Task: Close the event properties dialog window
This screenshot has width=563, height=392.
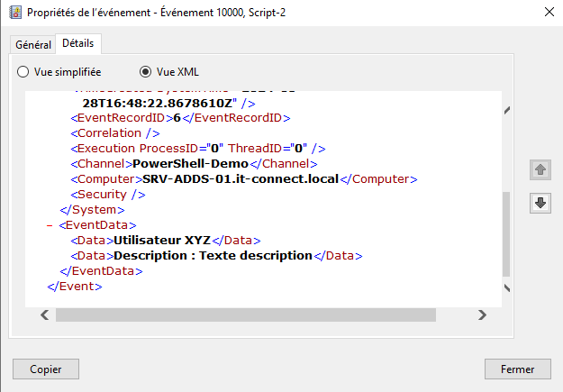Action: point(548,13)
